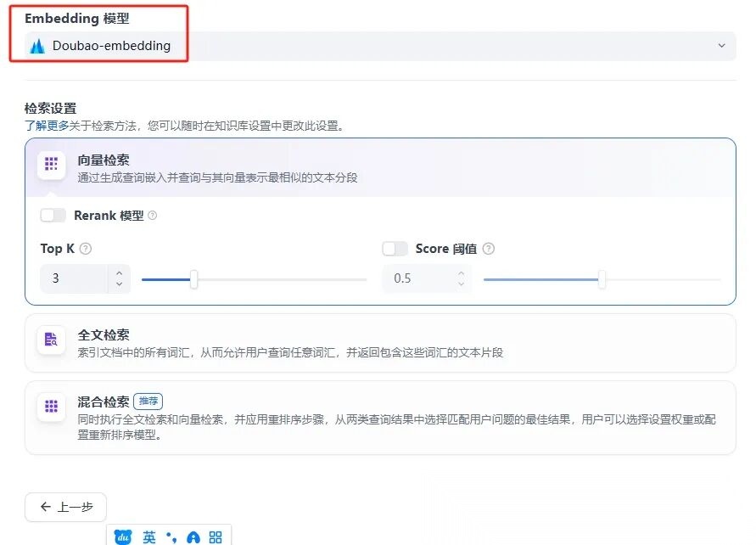
Task: Show Top K help tooltip icon
Action: (86, 249)
